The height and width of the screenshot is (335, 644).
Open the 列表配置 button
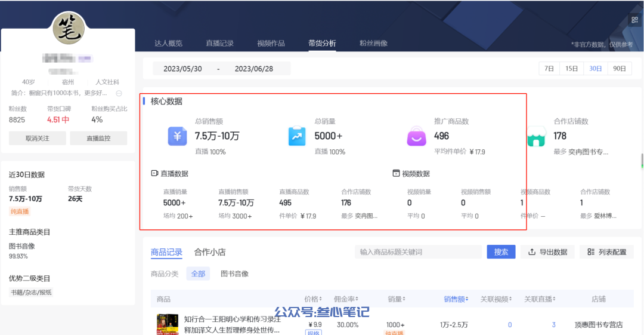click(606, 252)
